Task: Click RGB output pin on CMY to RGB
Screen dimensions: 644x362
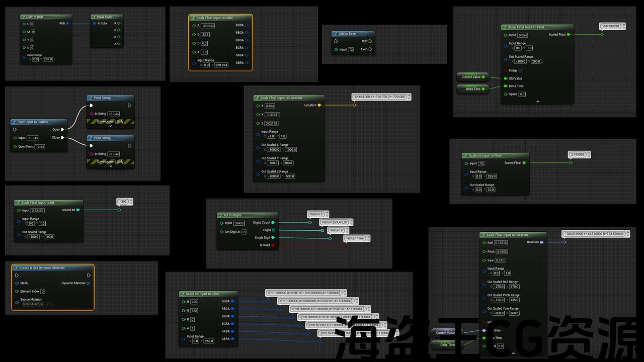Action: (x=68, y=23)
